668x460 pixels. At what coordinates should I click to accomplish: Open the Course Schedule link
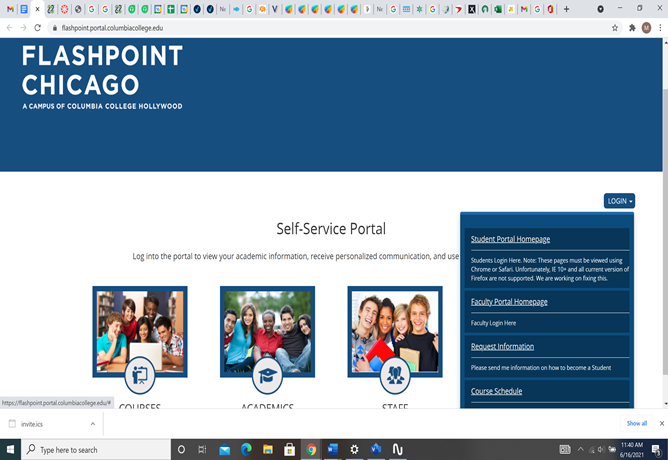pos(496,391)
